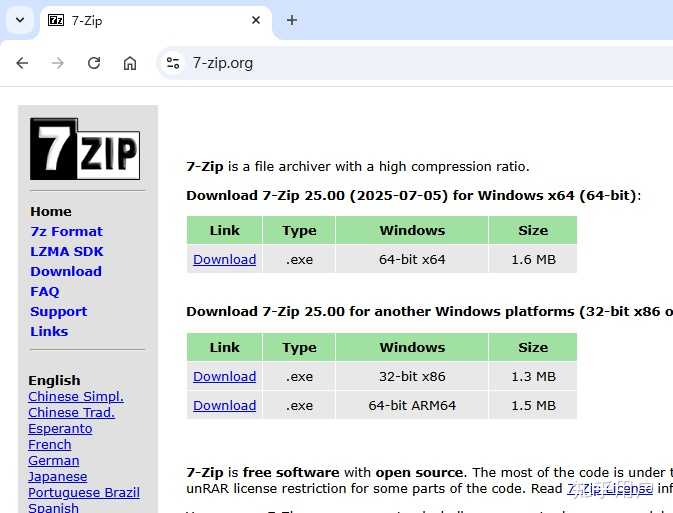The width and height of the screenshot is (673, 513).
Task: Close the 7-Zip tab
Action: click(x=256, y=20)
